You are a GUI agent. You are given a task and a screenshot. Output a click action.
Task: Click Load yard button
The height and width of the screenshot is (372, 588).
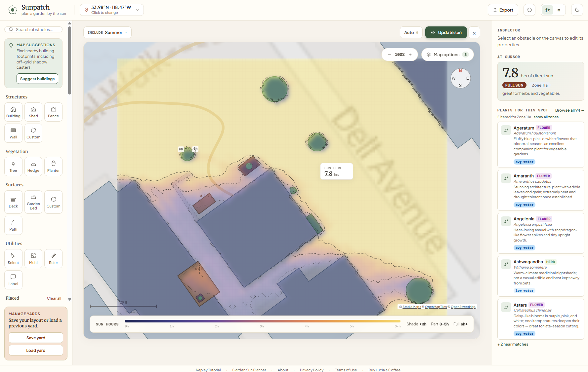pyautogui.click(x=36, y=350)
